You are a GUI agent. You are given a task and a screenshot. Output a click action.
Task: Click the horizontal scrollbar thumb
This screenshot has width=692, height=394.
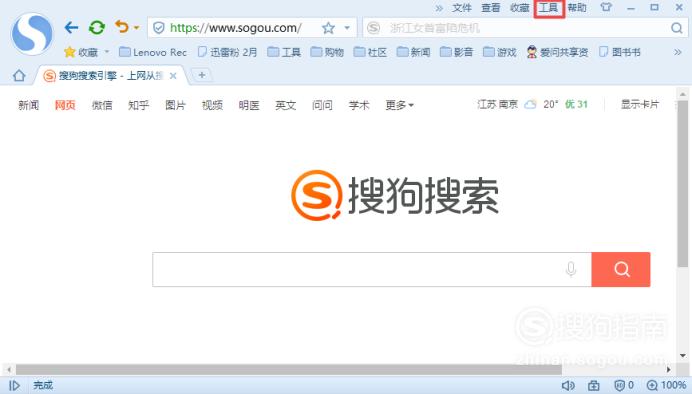point(289,369)
